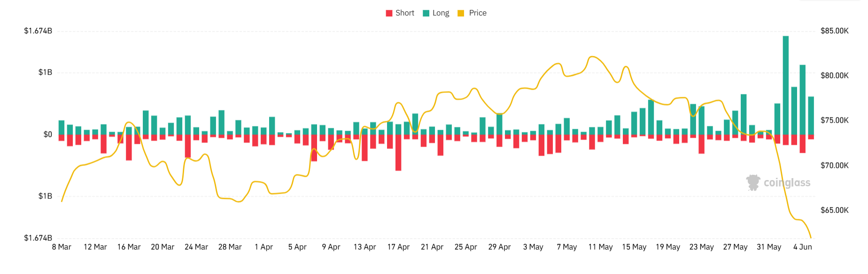Click the 21 Apr date label
The image size is (868, 274).
pos(432,247)
